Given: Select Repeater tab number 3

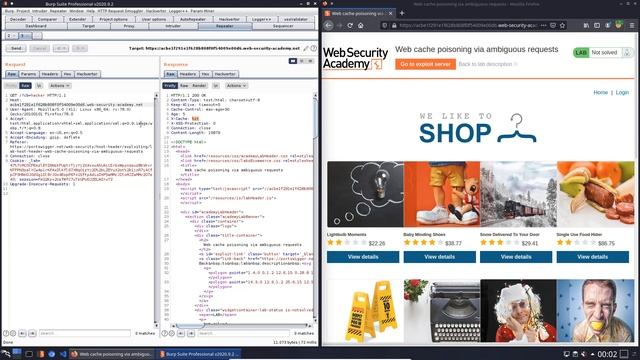Looking at the screenshot, I should (x=24, y=36).
